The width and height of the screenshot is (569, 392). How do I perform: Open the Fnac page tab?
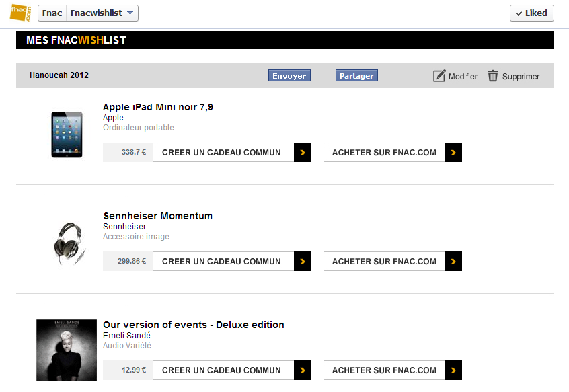[52, 13]
